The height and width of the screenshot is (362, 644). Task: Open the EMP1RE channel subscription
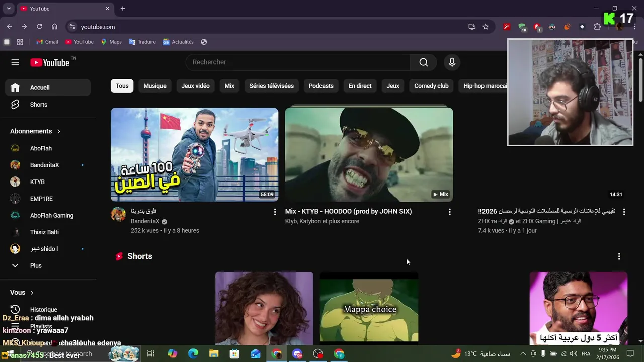click(x=48, y=199)
